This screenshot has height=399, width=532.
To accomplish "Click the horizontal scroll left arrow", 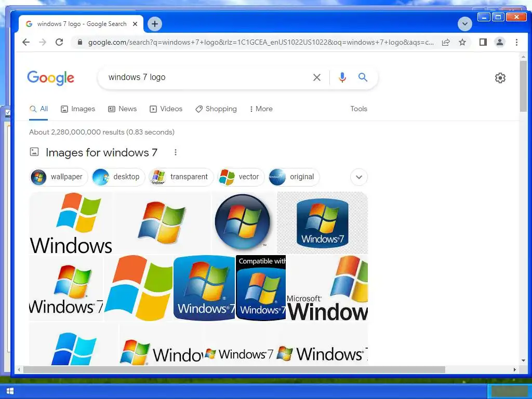I will (19, 369).
